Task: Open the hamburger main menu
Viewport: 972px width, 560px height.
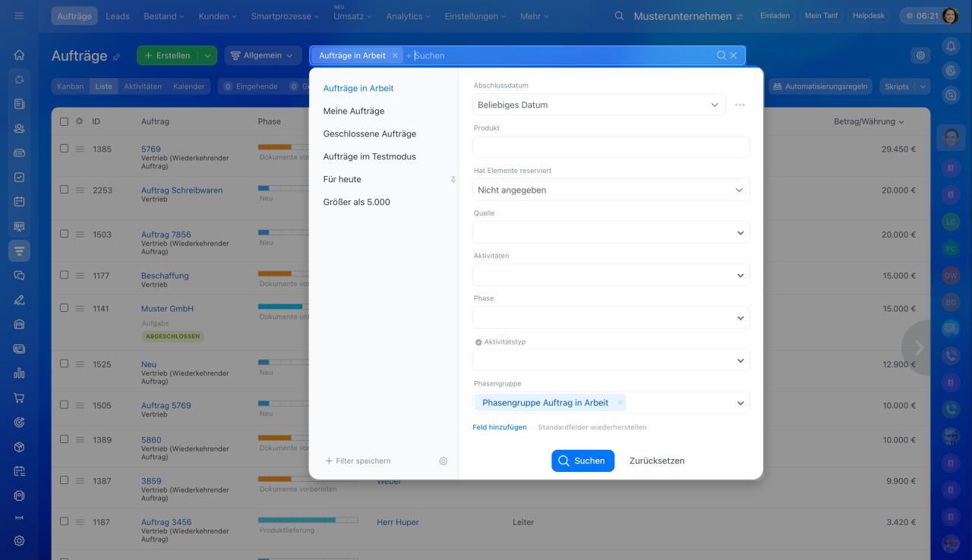Action: [x=19, y=16]
